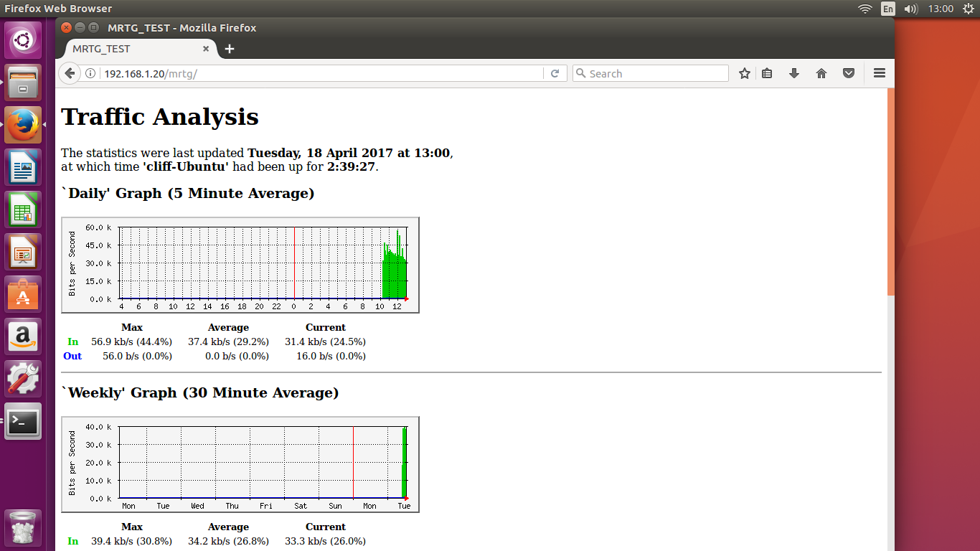Open the En keyboard layout indicator

coord(888,9)
